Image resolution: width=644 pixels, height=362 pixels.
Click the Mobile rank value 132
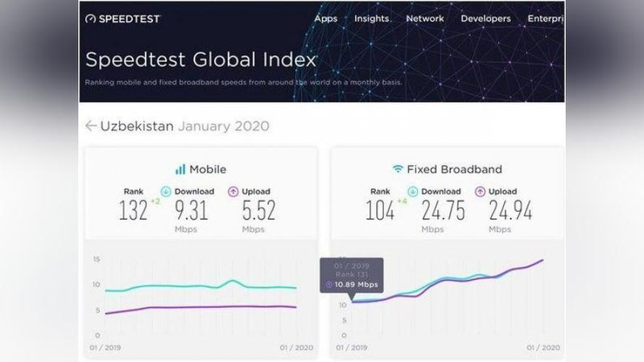[x=133, y=210]
